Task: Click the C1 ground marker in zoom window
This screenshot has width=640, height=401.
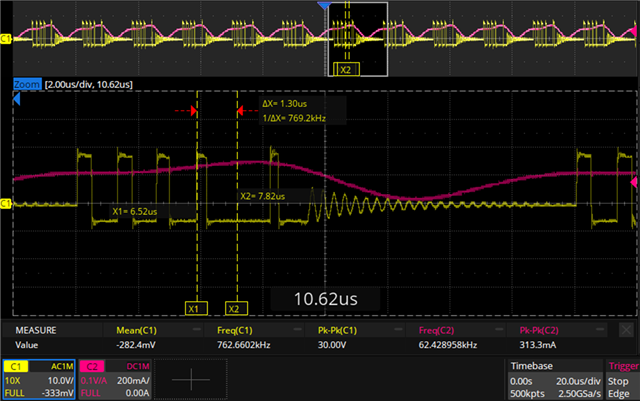Action: tap(6, 203)
